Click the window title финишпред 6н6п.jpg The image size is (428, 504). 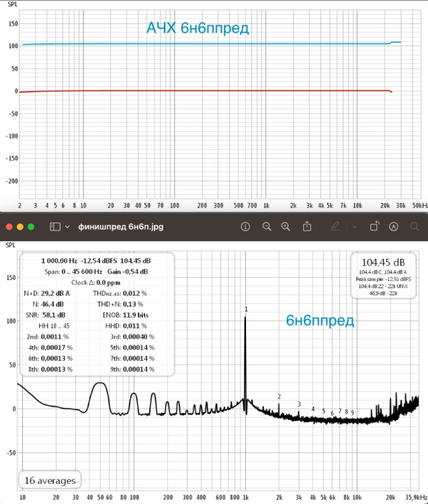click(x=120, y=227)
